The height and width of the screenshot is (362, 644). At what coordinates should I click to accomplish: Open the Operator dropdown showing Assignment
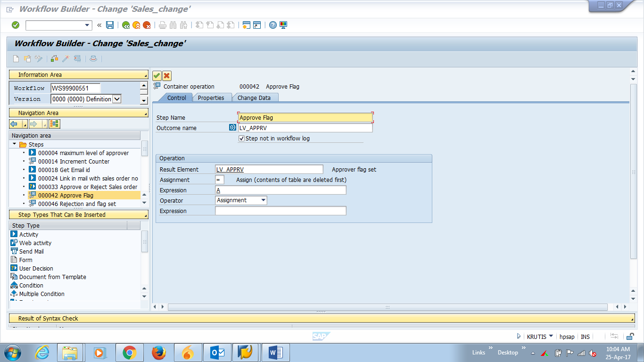[x=263, y=200]
